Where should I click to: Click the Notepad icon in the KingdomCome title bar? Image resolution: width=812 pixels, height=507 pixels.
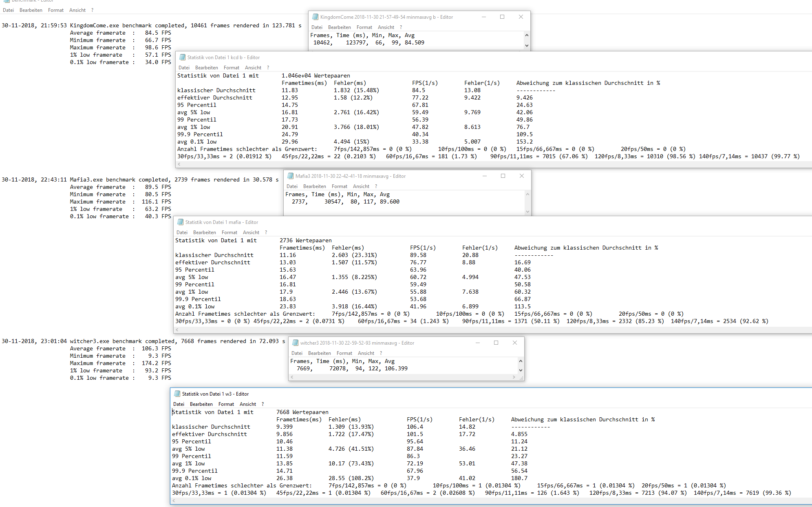[x=315, y=17]
